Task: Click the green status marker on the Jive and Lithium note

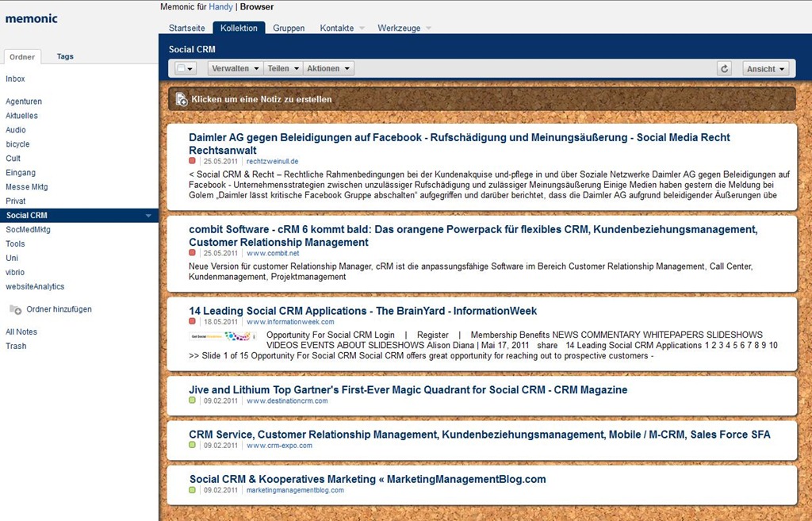Action: [x=192, y=400]
